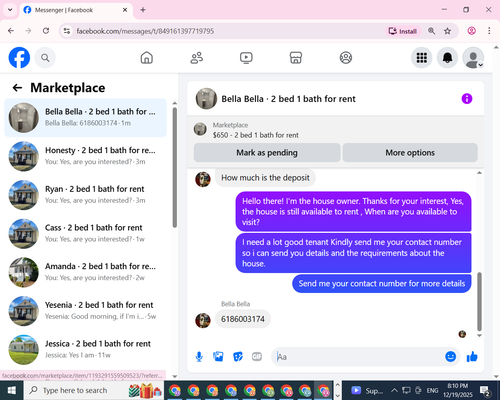Click Bella Bella avatar beside phone number

(203, 320)
